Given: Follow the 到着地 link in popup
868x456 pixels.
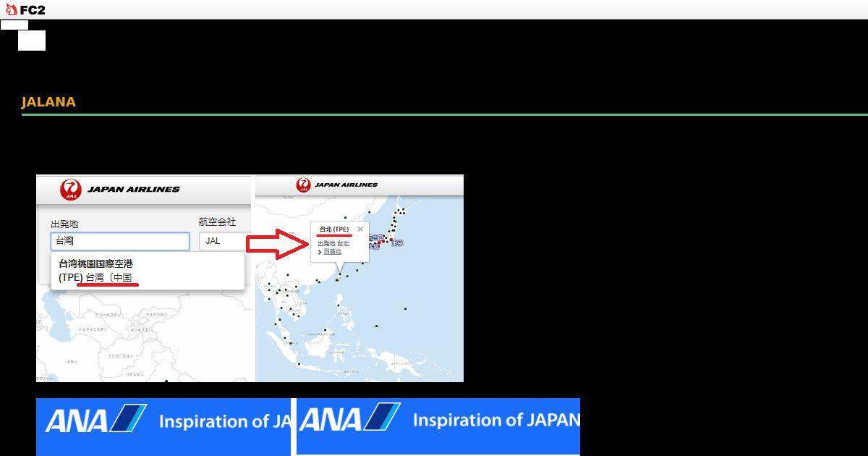Looking at the screenshot, I should [332, 251].
